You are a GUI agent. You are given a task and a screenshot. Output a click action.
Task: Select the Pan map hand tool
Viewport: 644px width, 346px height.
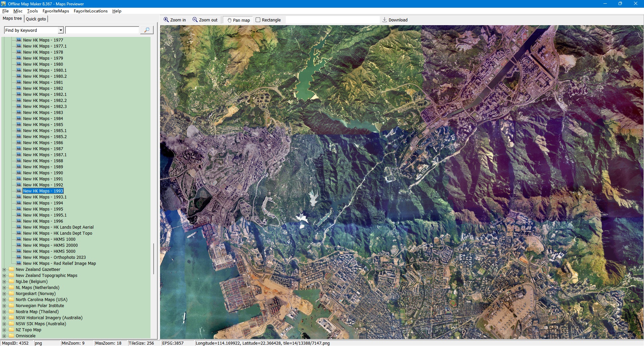(x=229, y=20)
